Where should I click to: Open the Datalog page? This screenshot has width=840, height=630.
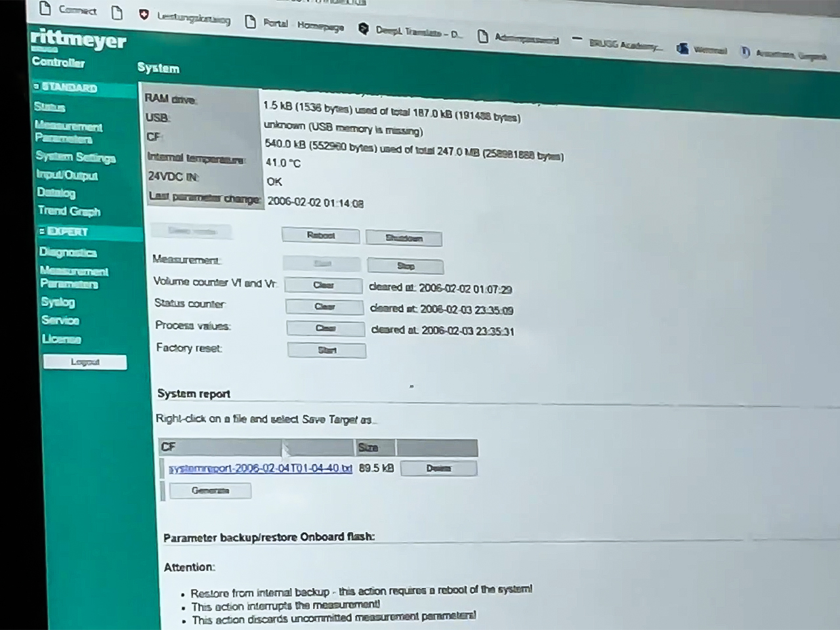click(56, 193)
